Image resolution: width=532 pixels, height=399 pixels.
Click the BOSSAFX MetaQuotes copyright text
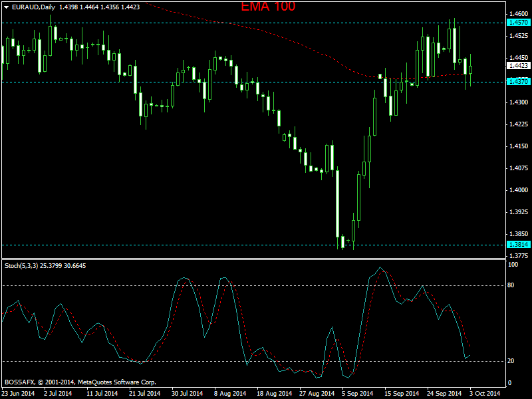click(x=80, y=382)
